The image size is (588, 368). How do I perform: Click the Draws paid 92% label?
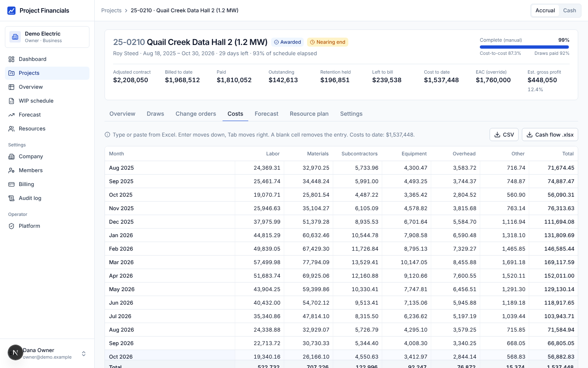[x=552, y=54]
